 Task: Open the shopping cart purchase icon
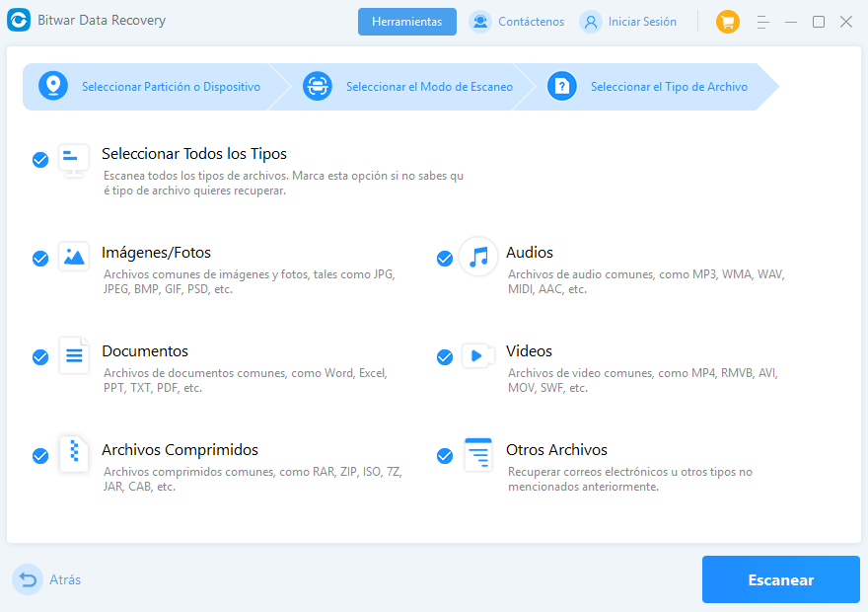coord(727,22)
